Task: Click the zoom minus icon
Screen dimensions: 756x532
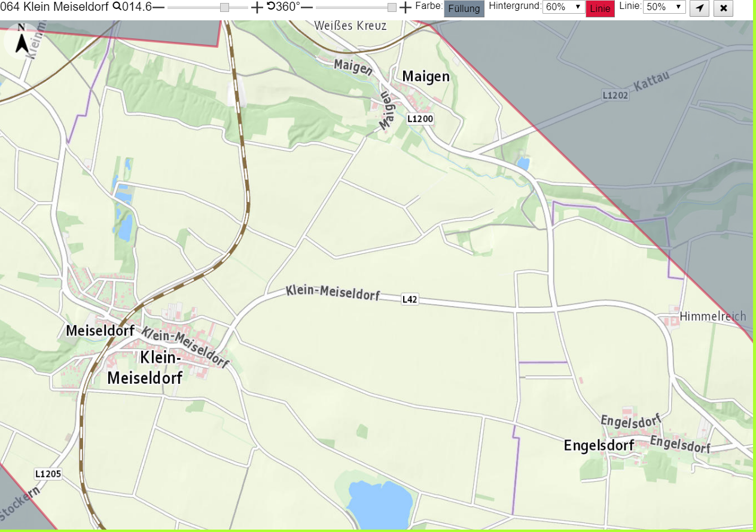Action: pos(158,7)
